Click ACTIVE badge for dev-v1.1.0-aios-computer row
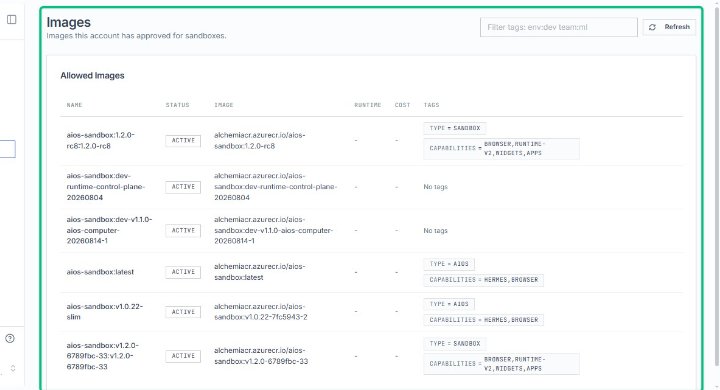This screenshot has height=390, width=720. click(183, 230)
